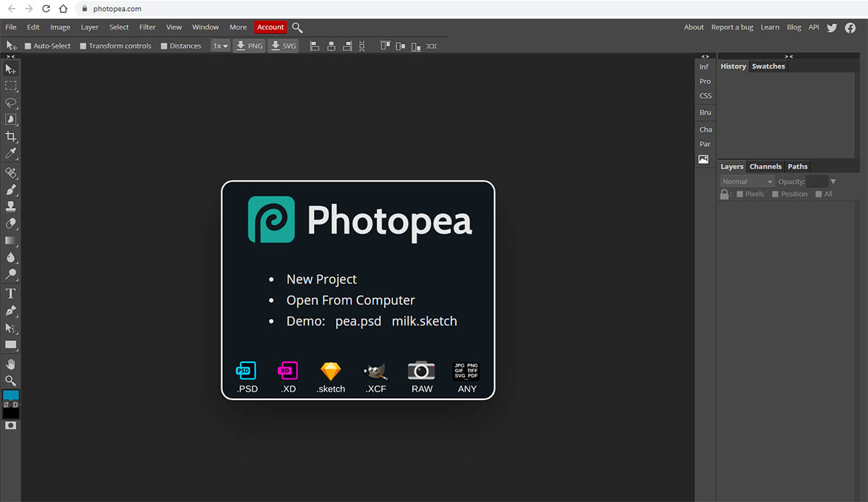Switch to the Channels tab

pyautogui.click(x=765, y=166)
